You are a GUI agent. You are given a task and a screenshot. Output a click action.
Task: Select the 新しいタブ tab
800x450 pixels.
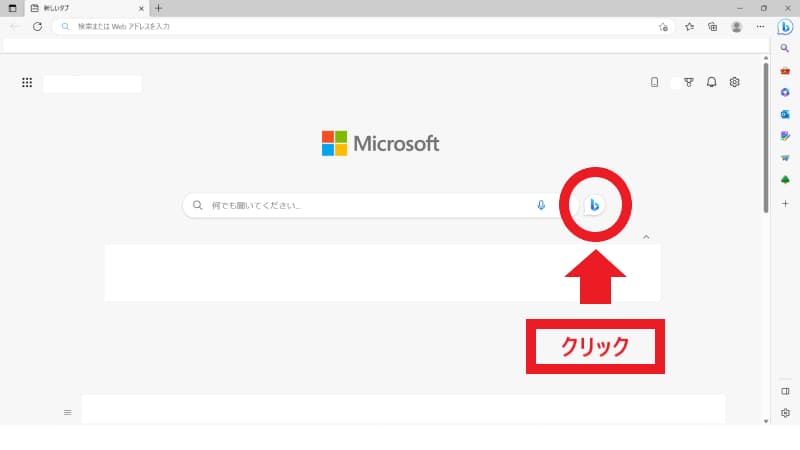click(87, 9)
